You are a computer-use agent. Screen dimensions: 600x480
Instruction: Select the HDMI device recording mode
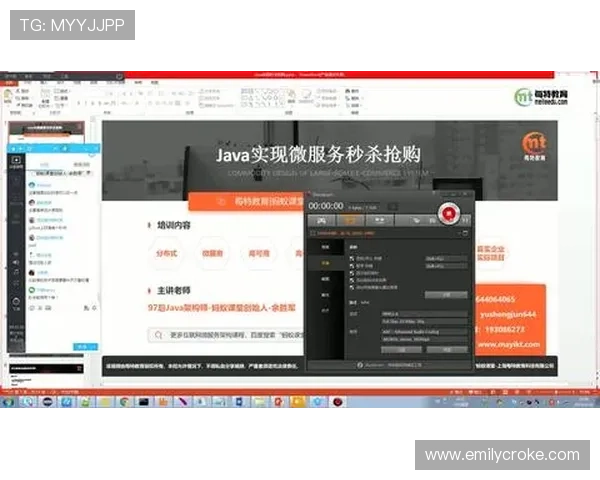379,220
